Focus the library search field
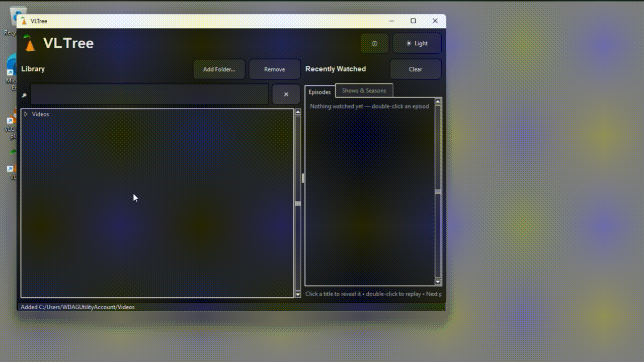 (149, 95)
